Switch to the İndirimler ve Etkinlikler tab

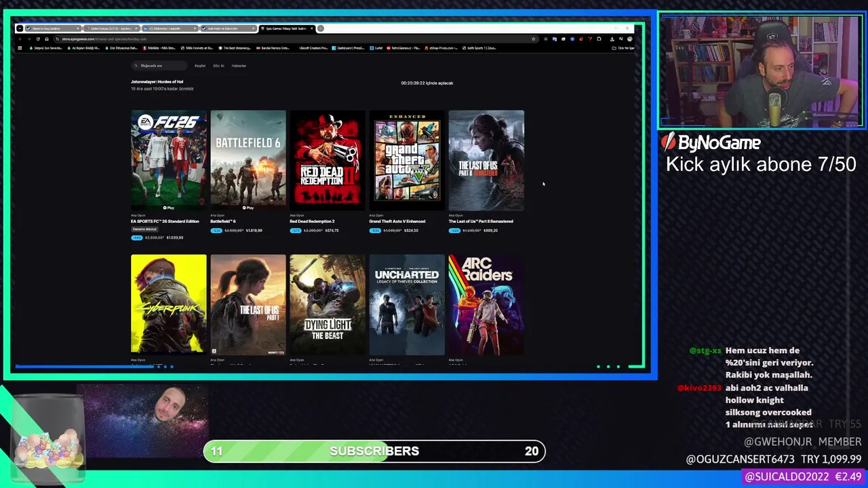[x=228, y=28]
